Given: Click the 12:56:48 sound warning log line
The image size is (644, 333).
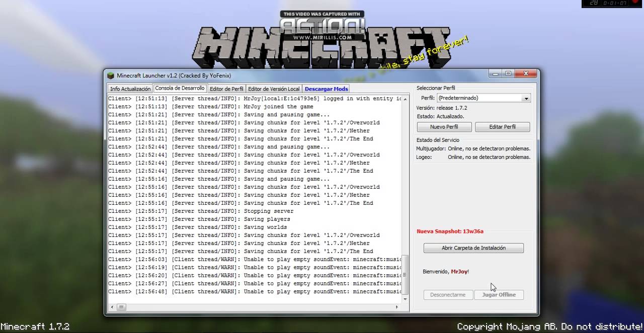Looking at the screenshot, I should [255, 292].
